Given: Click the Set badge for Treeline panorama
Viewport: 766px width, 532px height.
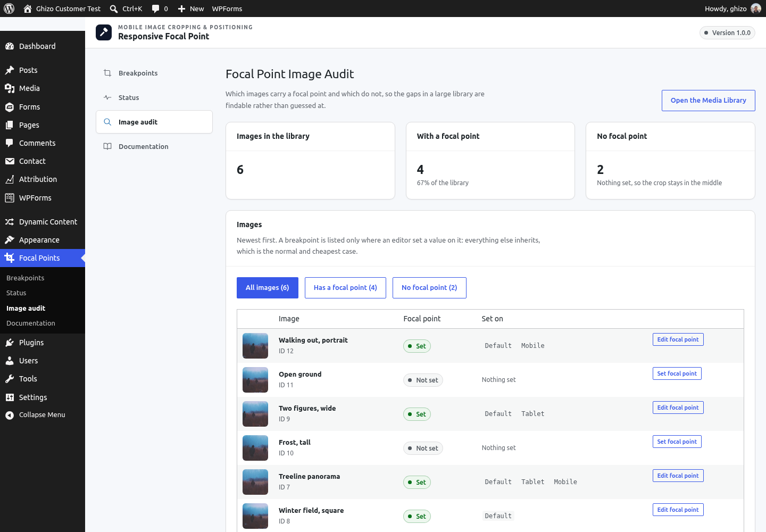Looking at the screenshot, I should pos(417,483).
